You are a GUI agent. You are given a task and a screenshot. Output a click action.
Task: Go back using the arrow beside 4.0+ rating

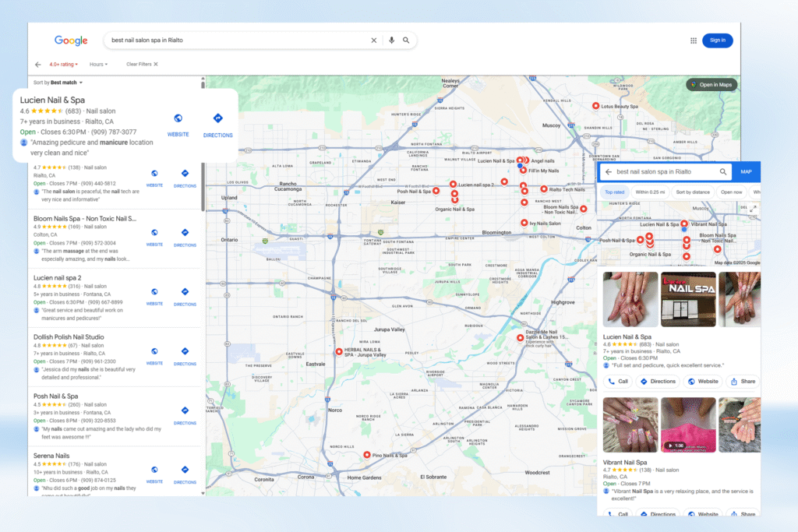coord(38,65)
